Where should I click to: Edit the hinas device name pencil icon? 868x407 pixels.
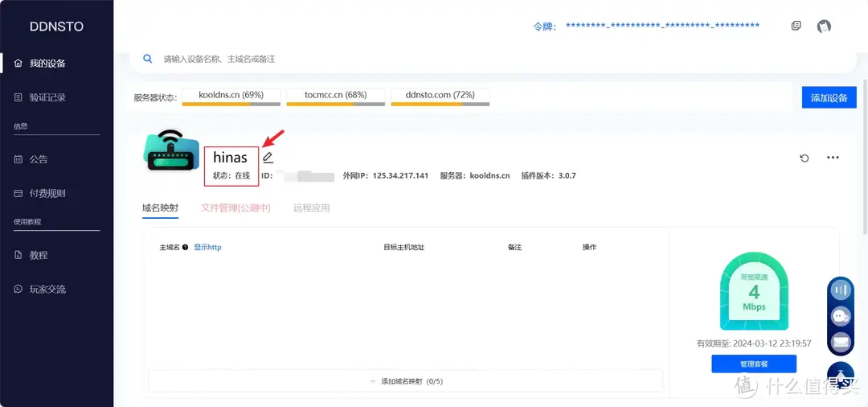(268, 158)
